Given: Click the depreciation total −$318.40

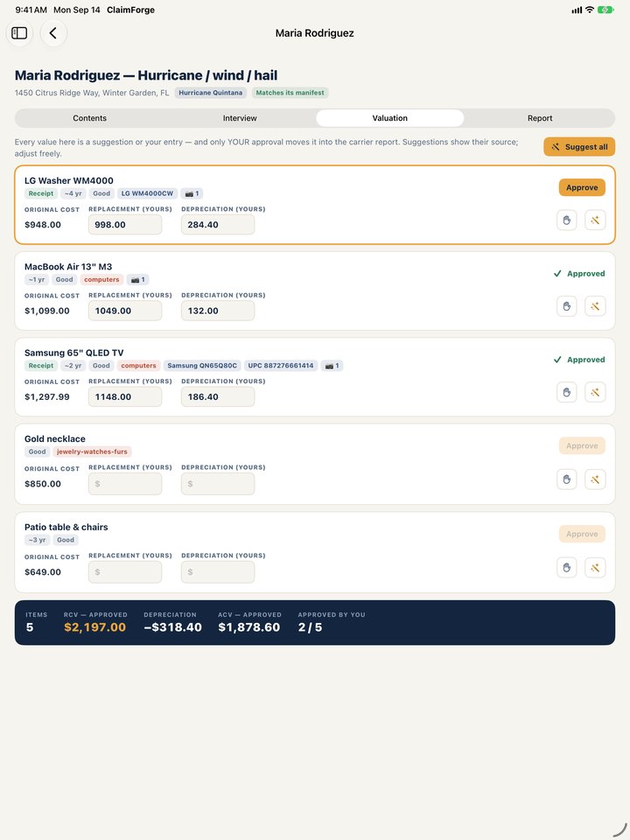Looking at the screenshot, I should click(x=172, y=627).
